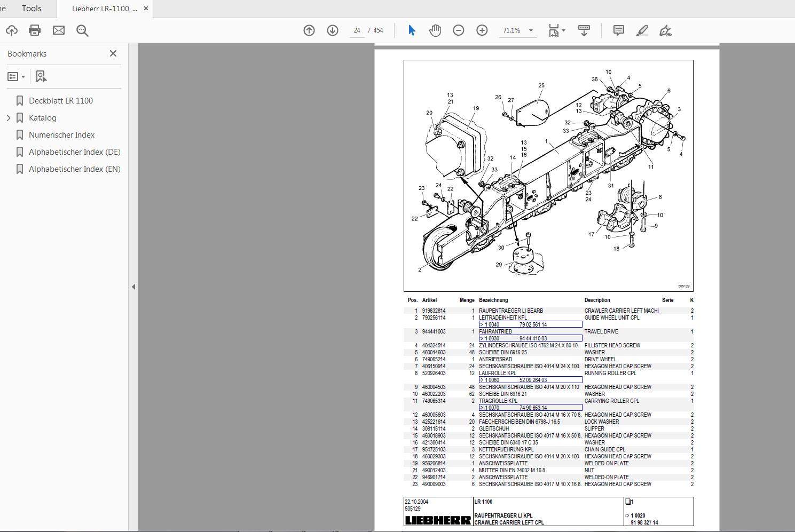Add a sticky note comment

coord(618,30)
